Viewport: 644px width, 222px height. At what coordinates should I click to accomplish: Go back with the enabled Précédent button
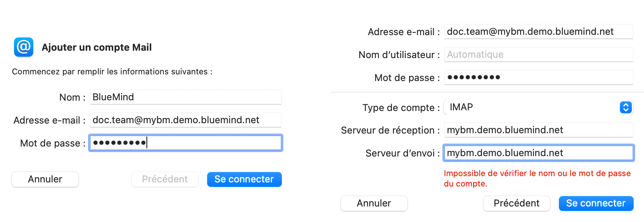tap(516, 203)
